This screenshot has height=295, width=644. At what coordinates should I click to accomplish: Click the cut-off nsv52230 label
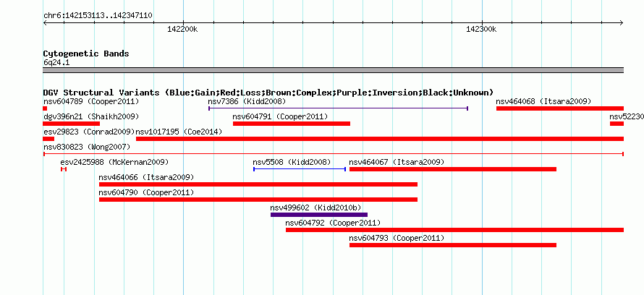click(x=627, y=116)
